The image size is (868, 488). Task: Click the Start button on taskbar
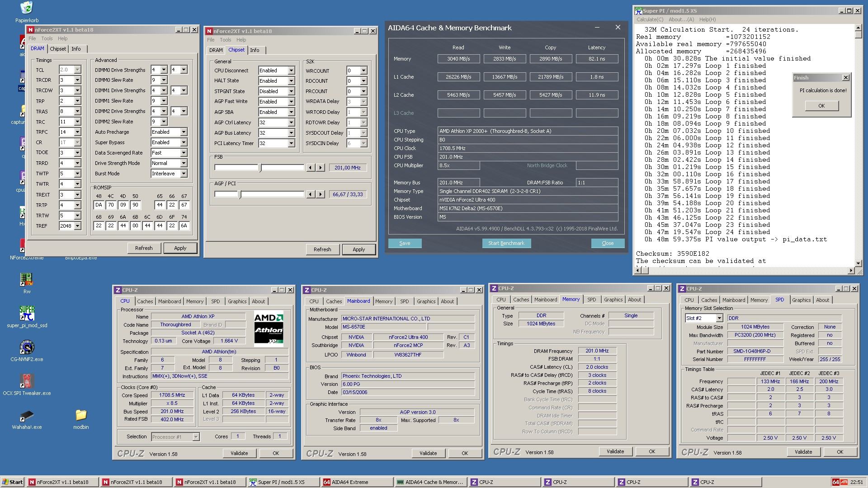[x=13, y=482]
